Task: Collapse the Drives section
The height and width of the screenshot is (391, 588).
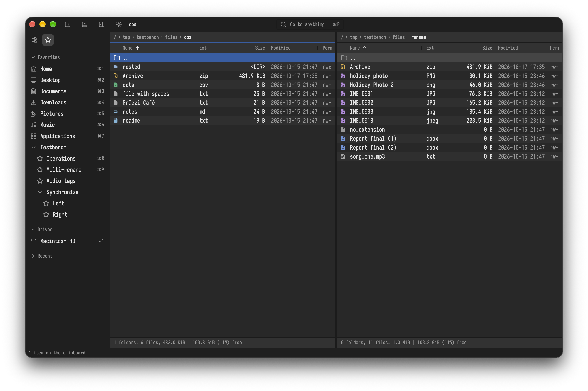Action: (x=33, y=229)
